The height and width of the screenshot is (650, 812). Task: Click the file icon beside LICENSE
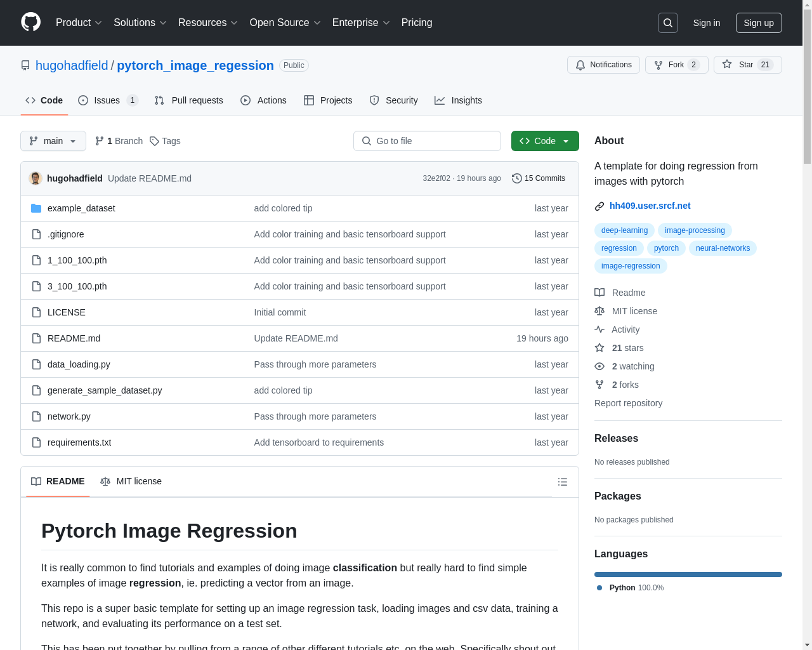[x=36, y=312]
